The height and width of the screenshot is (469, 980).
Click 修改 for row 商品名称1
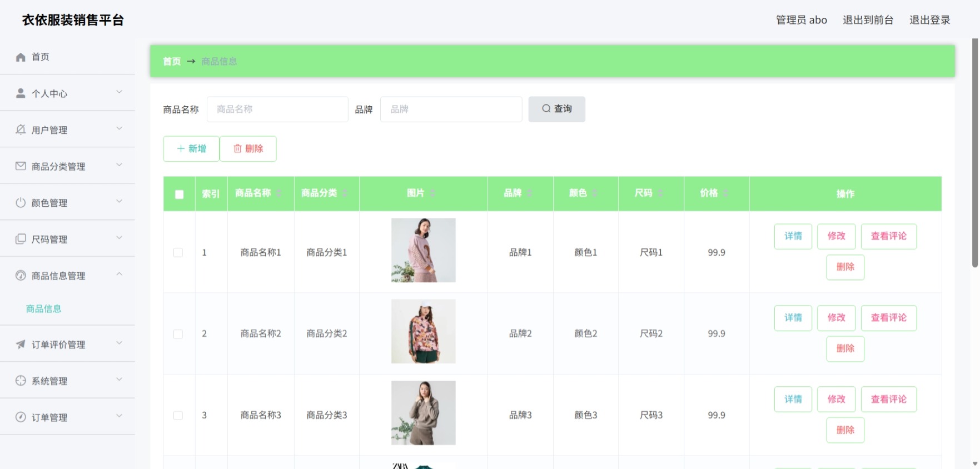pyautogui.click(x=837, y=236)
